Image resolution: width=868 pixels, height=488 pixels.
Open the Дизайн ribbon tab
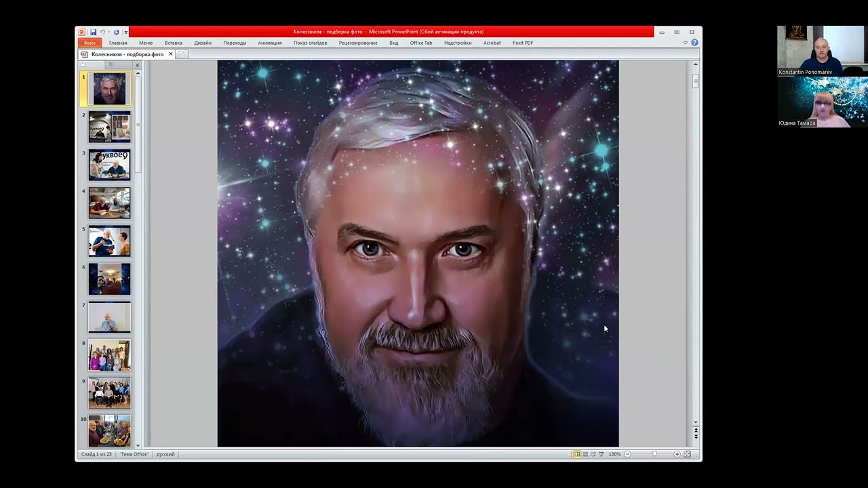tap(203, 43)
